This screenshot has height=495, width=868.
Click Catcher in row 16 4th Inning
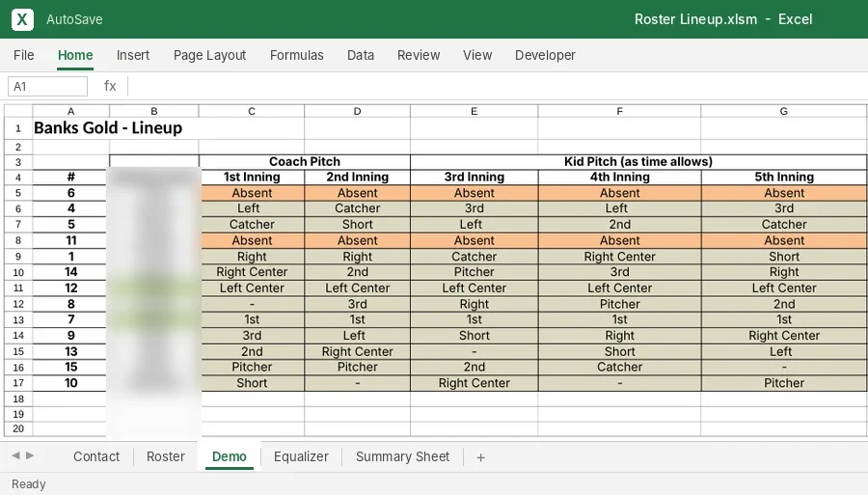coord(619,367)
